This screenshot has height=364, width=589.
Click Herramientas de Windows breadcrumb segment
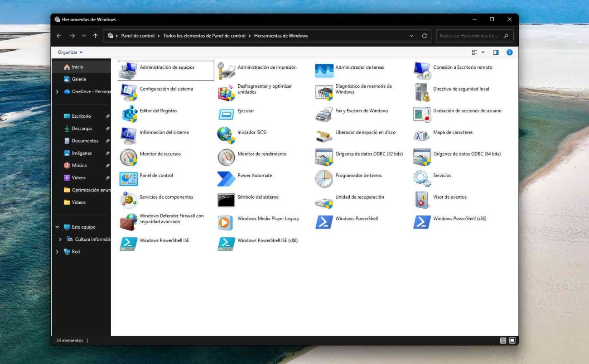pyautogui.click(x=281, y=36)
